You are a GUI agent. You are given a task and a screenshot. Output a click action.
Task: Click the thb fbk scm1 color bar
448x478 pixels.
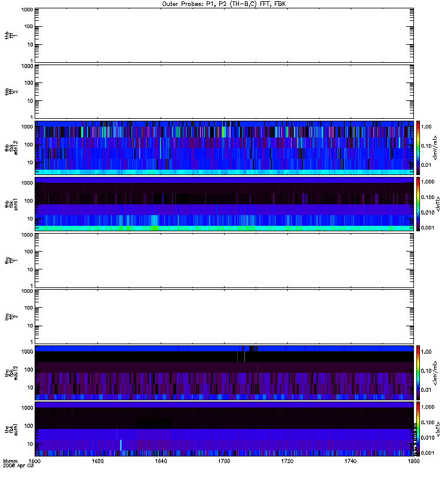tap(418, 204)
